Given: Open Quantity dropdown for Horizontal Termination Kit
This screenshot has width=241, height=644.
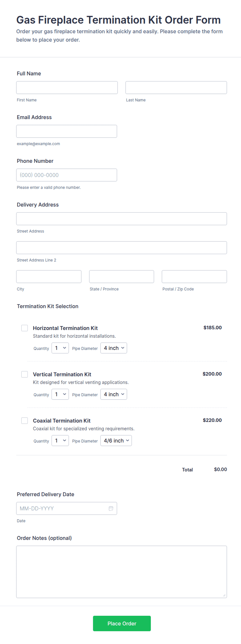Looking at the screenshot, I should point(60,348).
